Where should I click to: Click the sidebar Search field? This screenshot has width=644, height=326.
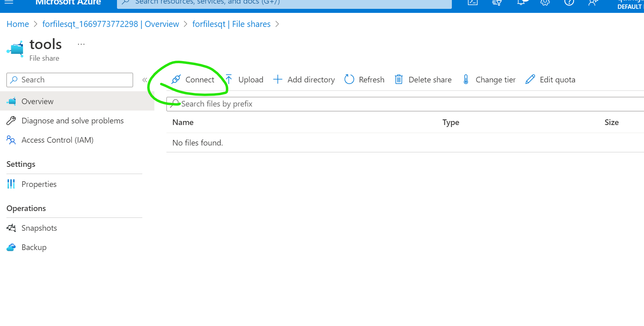[x=70, y=80]
